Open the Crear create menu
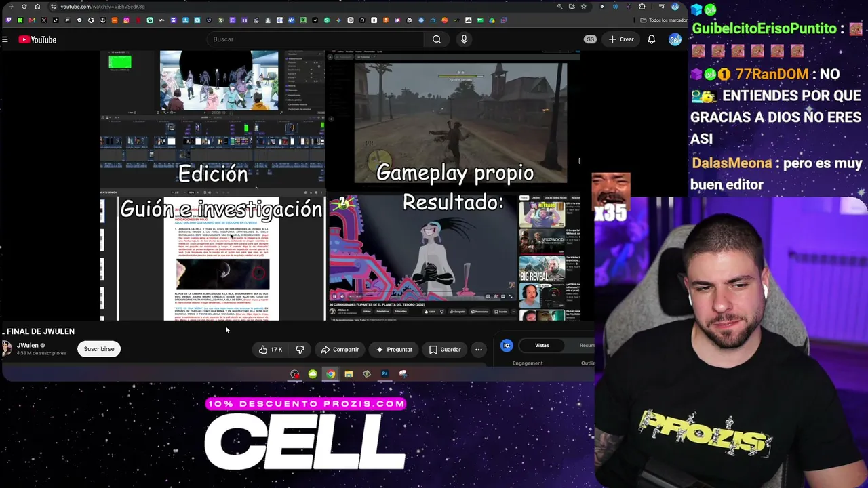The image size is (868, 488). [621, 39]
